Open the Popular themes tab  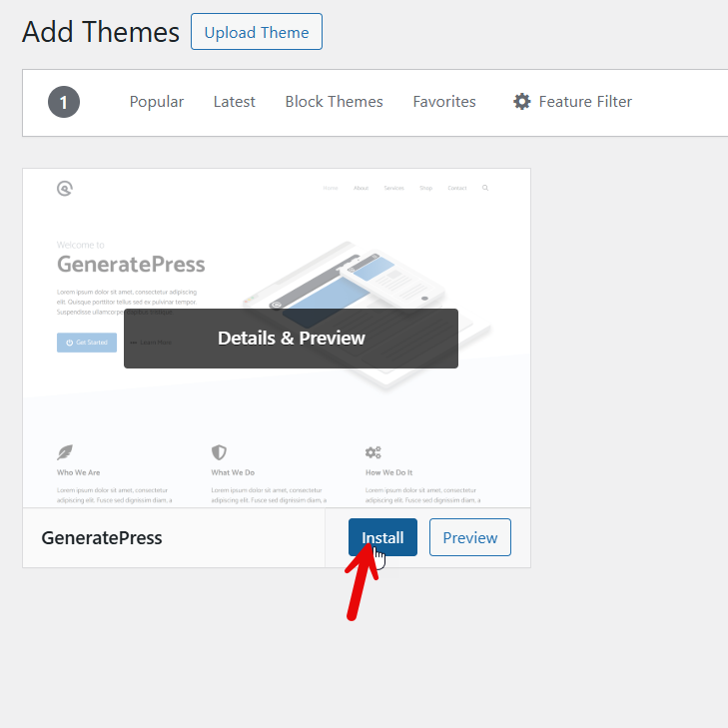click(x=157, y=102)
